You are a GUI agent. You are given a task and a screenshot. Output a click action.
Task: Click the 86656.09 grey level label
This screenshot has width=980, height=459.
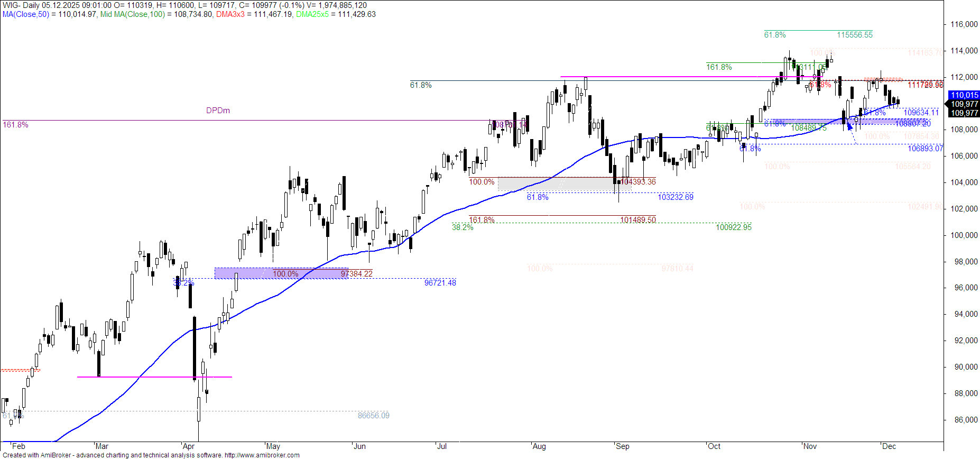click(373, 416)
